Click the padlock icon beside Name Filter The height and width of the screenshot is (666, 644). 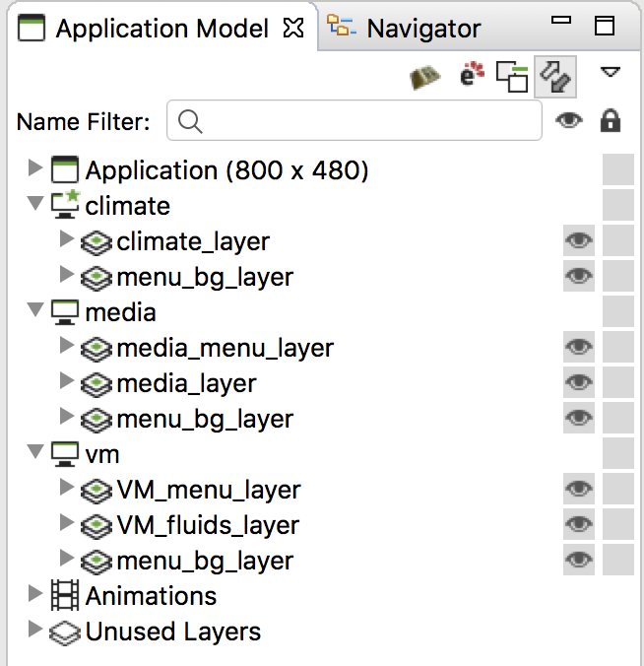coord(611,120)
